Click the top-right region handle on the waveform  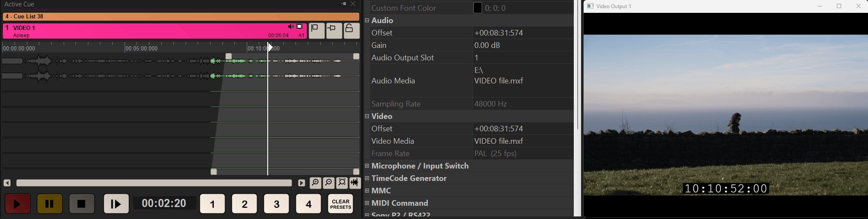[356, 56]
